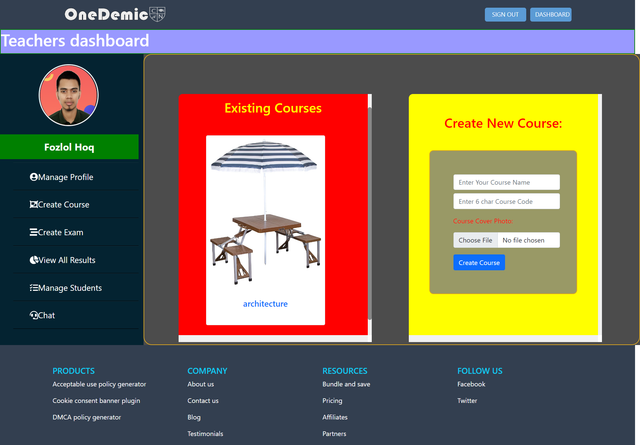Click the blue Create Course button
Image resolution: width=640 pixels, height=445 pixels.
(479, 263)
